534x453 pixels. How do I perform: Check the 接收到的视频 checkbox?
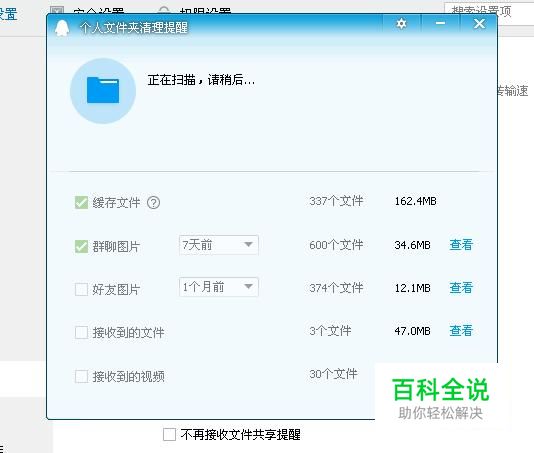click(81, 376)
